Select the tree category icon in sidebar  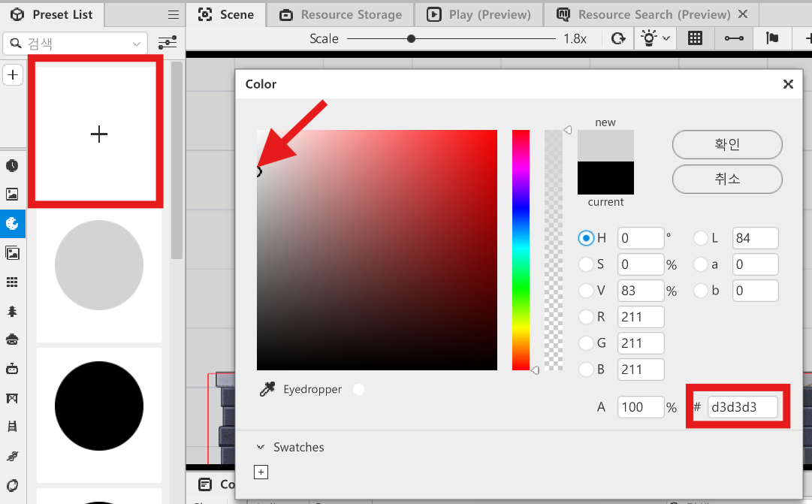coord(12,311)
